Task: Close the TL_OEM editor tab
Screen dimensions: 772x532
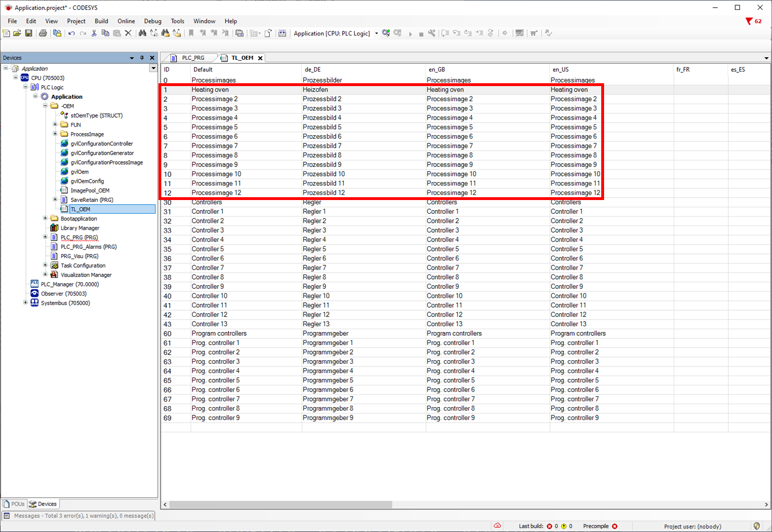Action: (260, 58)
